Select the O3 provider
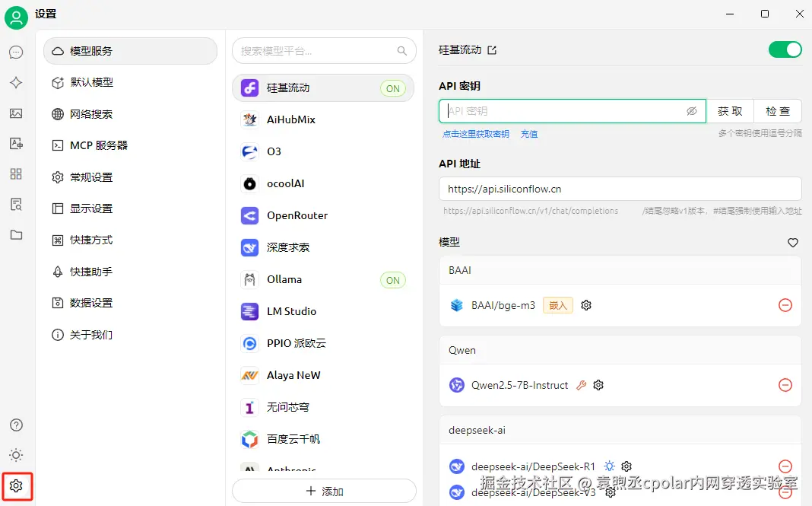The width and height of the screenshot is (812, 506). (323, 152)
